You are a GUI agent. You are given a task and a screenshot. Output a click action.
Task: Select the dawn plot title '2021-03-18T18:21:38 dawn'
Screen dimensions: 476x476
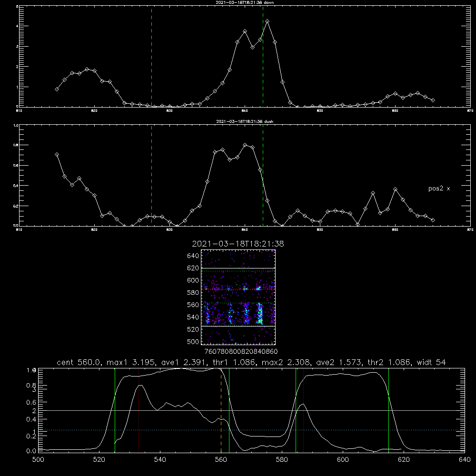245,2
